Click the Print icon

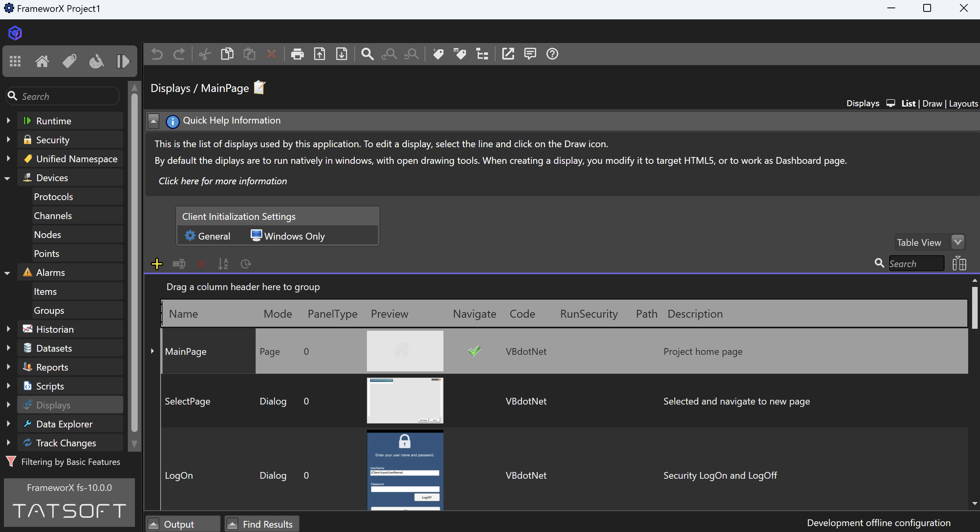pyautogui.click(x=297, y=54)
